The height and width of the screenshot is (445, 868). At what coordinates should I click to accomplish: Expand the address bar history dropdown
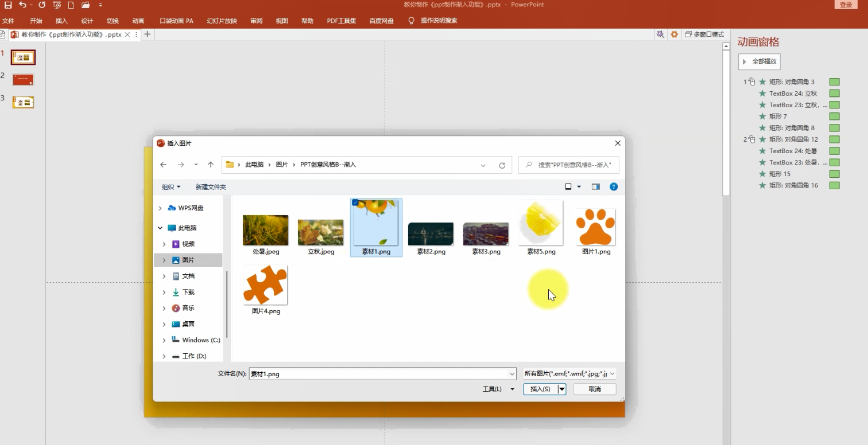pyautogui.click(x=483, y=165)
